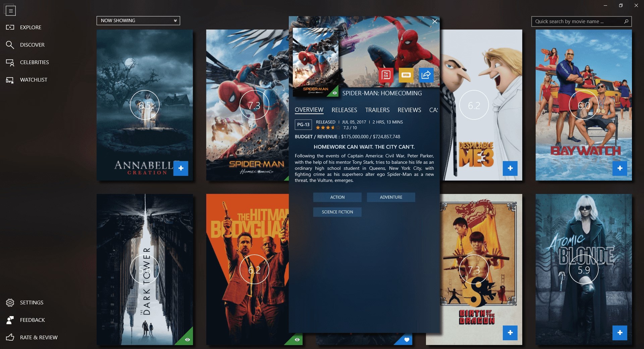This screenshot has height=349, width=644.
Task: Toggle the eye watched marker on The Dark Tower
Action: click(x=187, y=340)
